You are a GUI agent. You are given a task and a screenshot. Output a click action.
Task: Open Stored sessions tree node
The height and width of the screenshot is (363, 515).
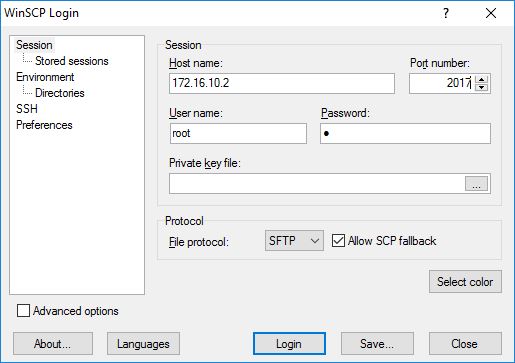tap(72, 61)
